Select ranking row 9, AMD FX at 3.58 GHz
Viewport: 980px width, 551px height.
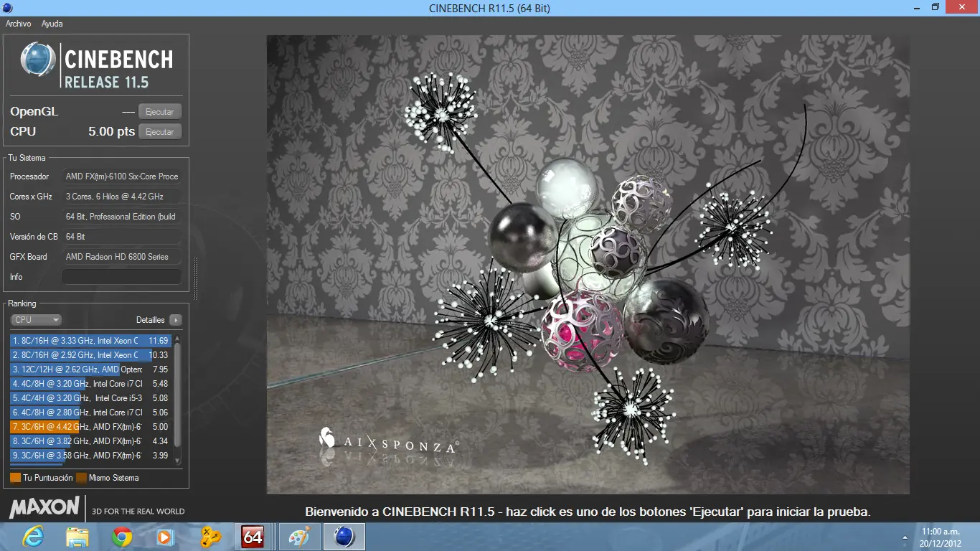(90, 456)
